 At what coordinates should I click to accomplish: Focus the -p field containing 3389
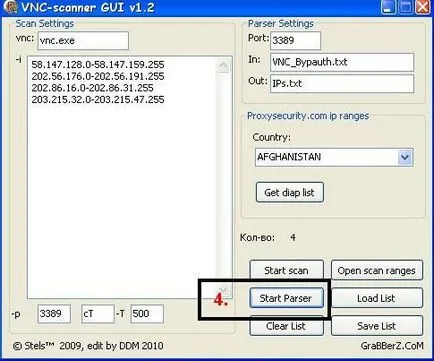tap(54, 314)
